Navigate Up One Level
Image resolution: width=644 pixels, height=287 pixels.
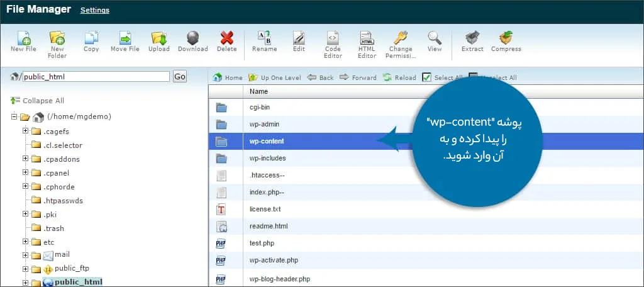point(275,77)
